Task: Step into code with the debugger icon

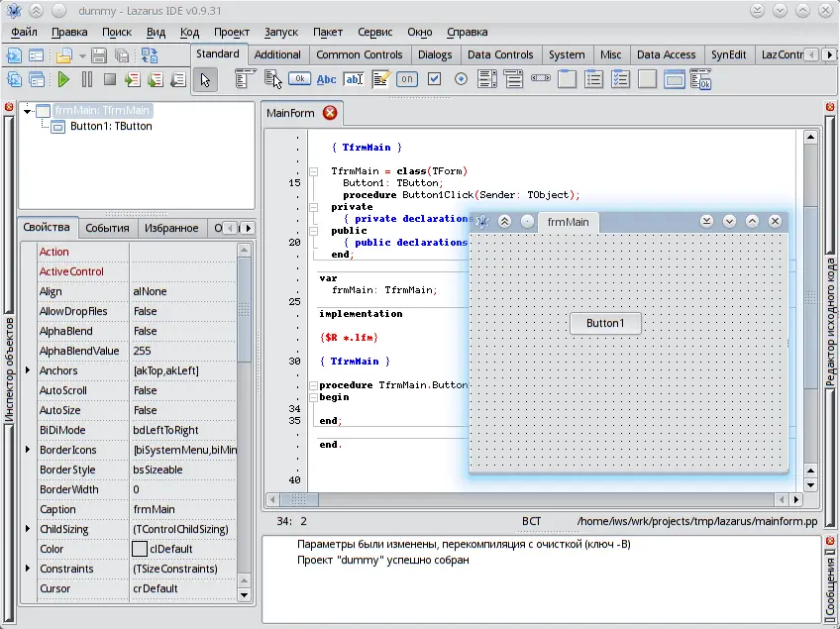Action: pos(132,80)
